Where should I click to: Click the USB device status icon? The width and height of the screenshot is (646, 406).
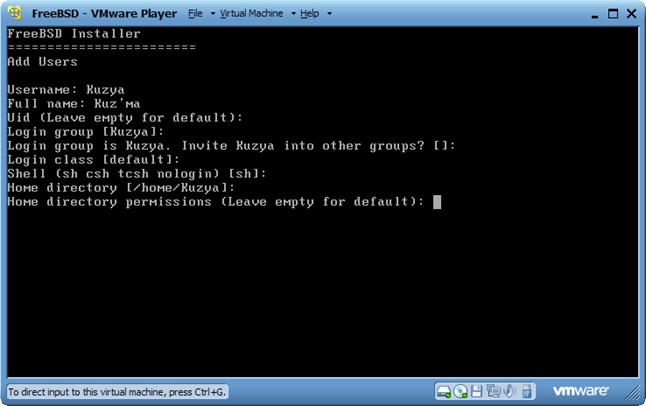click(x=525, y=390)
